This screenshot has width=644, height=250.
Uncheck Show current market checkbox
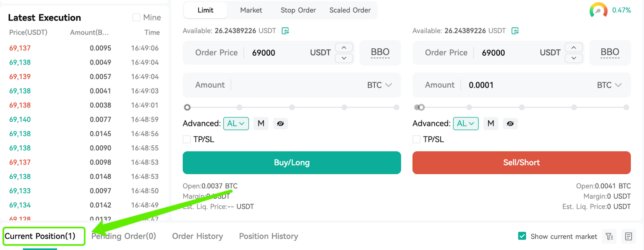[522, 236]
